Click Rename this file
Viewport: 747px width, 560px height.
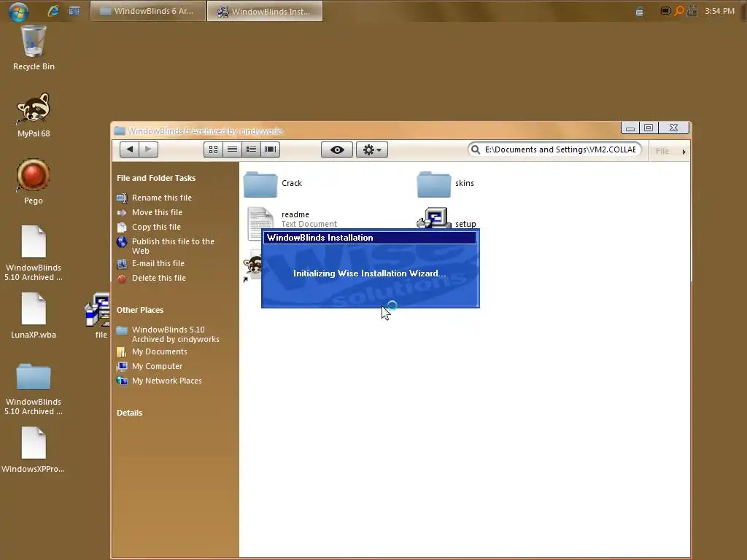[x=161, y=198]
